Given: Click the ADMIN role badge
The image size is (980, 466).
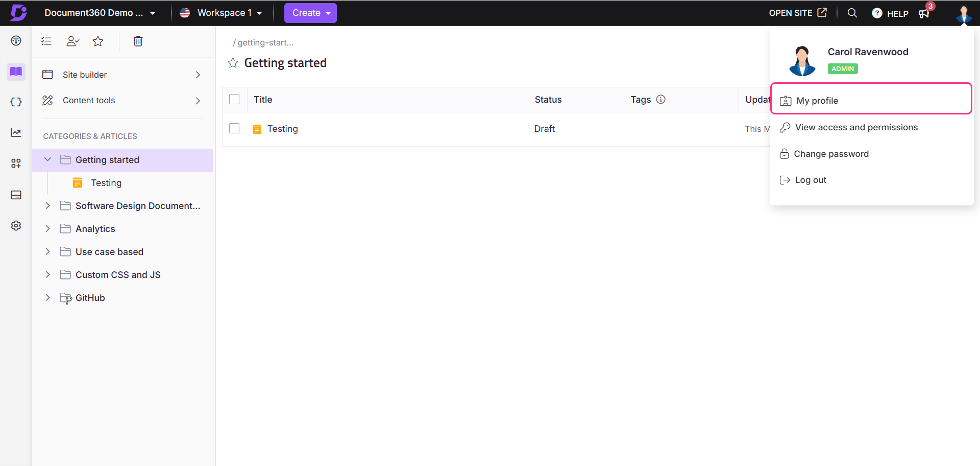Looking at the screenshot, I should [x=843, y=68].
